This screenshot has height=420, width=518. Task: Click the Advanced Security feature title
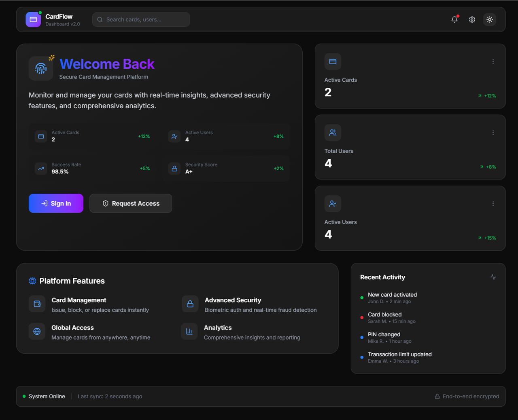pyautogui.click(x=233, y=300)
